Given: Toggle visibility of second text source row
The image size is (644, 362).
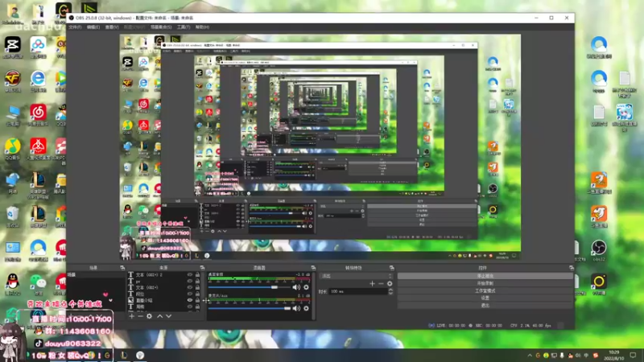Looking at the screenshot, I should coord(190,281).
